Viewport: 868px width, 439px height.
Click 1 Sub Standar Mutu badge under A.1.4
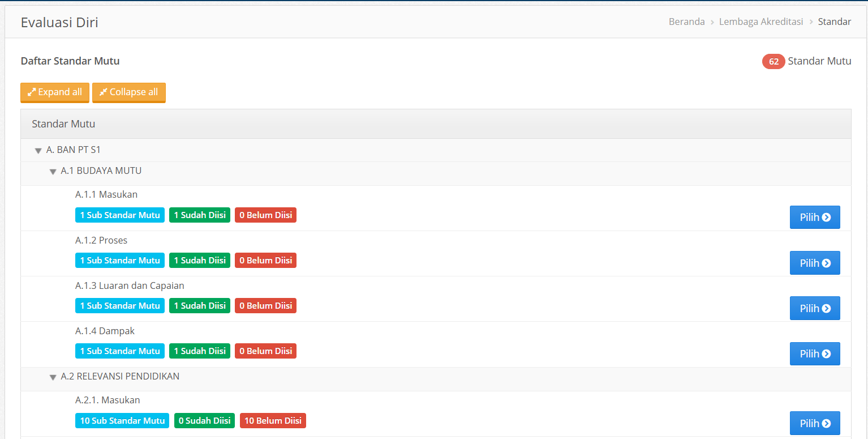point(120,351)
